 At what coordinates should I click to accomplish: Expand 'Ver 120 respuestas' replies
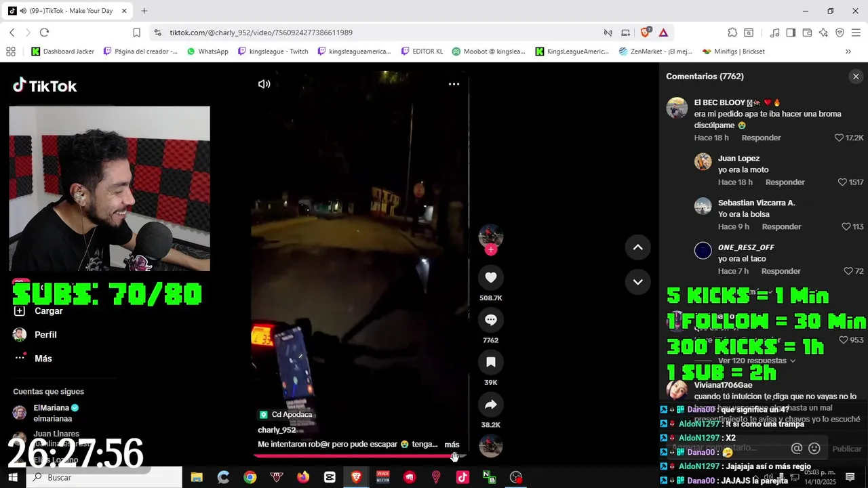[757, 361]
